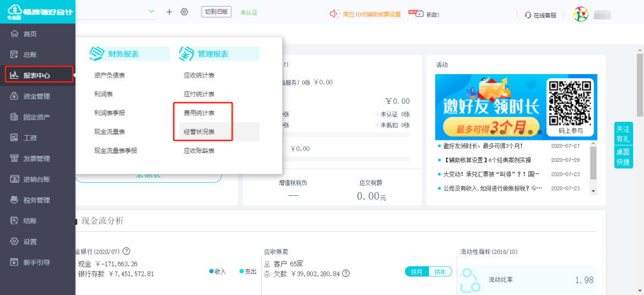
Task: Open 利润表季报 report
Action: coord(110,113)
